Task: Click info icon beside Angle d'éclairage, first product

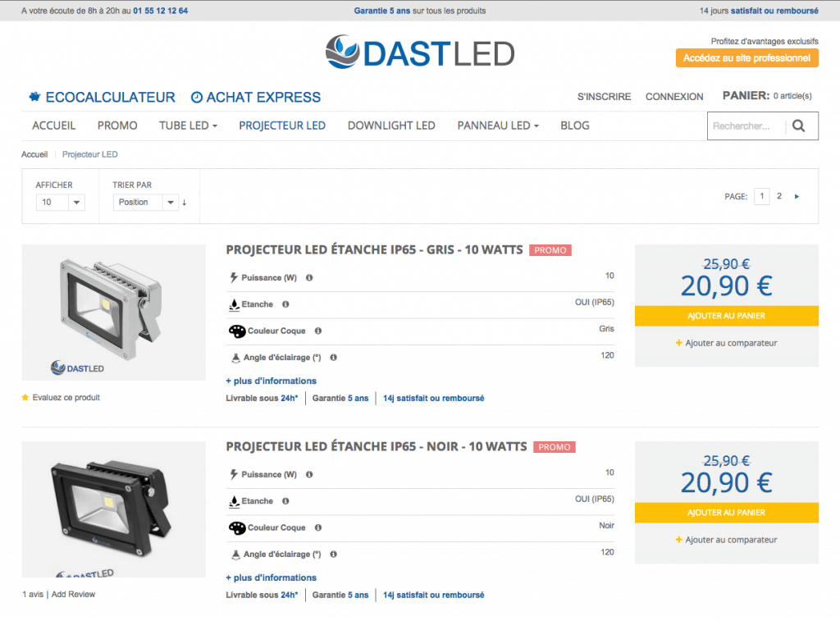Action: click(x=333, y=358)
